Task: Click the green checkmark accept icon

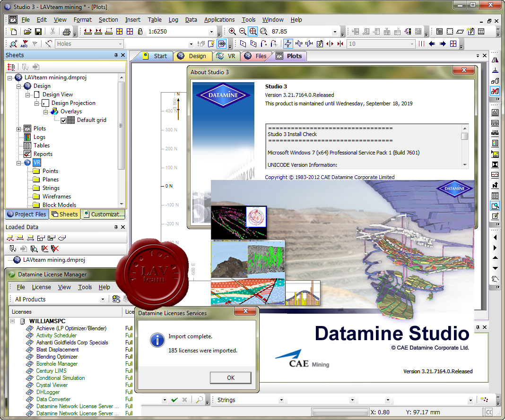Action: [174, 400]
